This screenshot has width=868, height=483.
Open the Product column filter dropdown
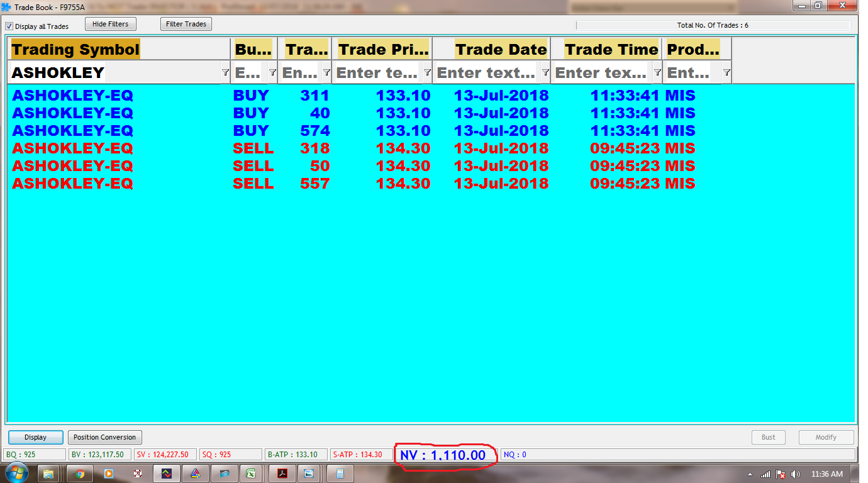[x=726, y=72]
